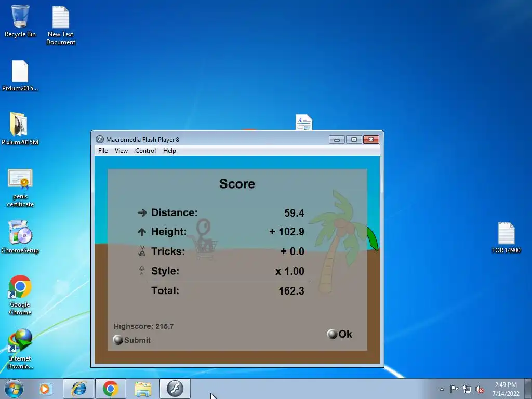
Task: Maximize the Flash Player window
Action: [353, 139]
